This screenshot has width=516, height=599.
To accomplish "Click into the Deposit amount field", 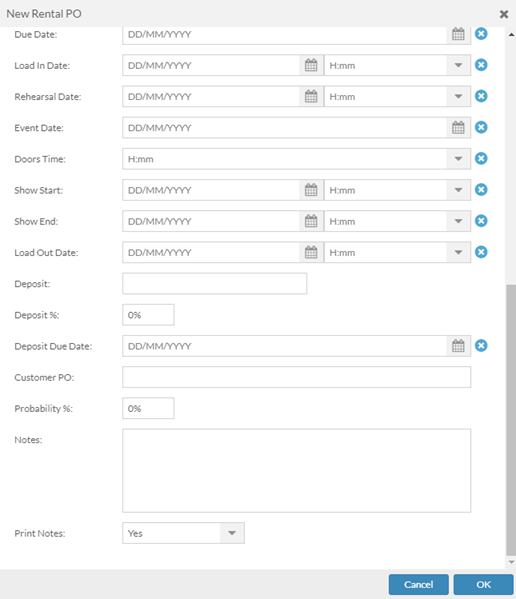I will [x=215, y=283].
